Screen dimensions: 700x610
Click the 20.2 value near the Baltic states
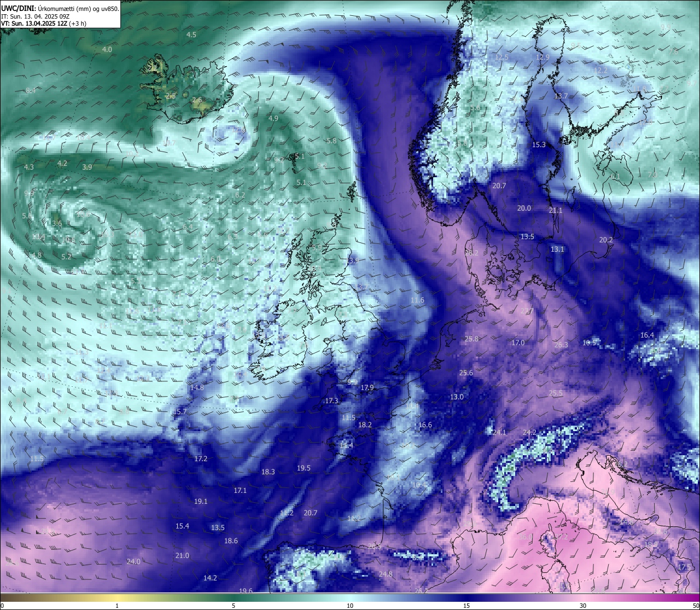click(x=606, y=240)
